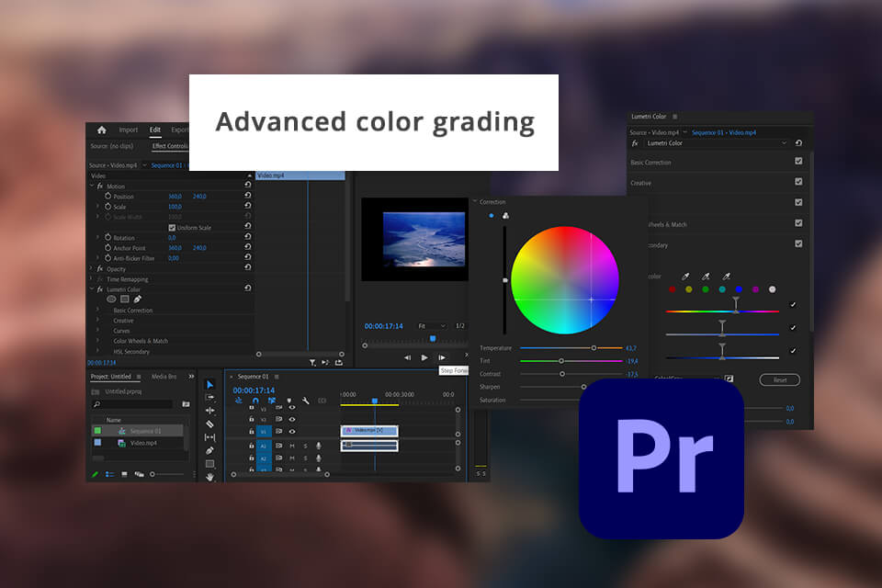Play the program monitor video
Viewport: 882px width, 588px height.
point(424,357)
